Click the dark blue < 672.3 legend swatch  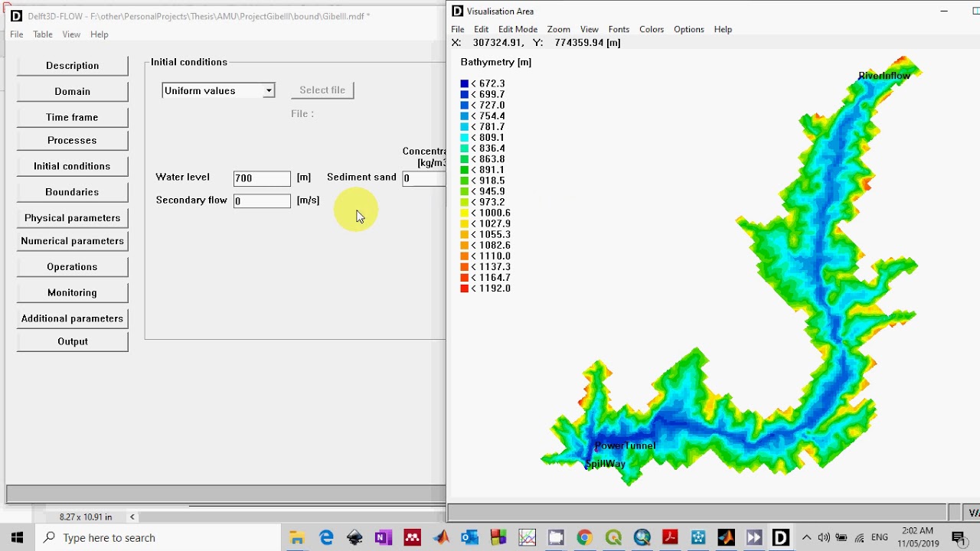tap(464, 83)
